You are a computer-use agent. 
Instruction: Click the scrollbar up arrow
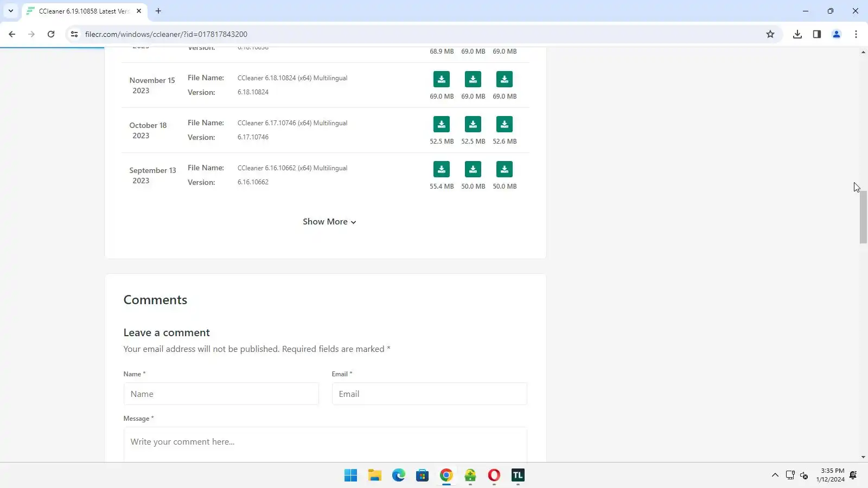coord(863,52)
